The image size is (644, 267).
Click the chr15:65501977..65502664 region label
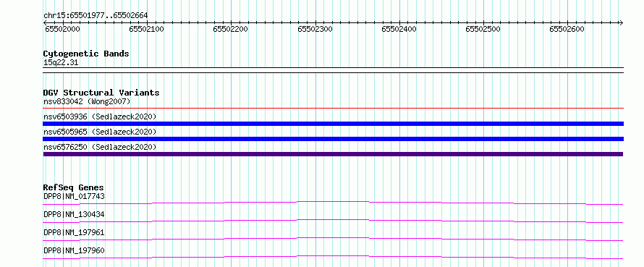click(x=96, y=16)
